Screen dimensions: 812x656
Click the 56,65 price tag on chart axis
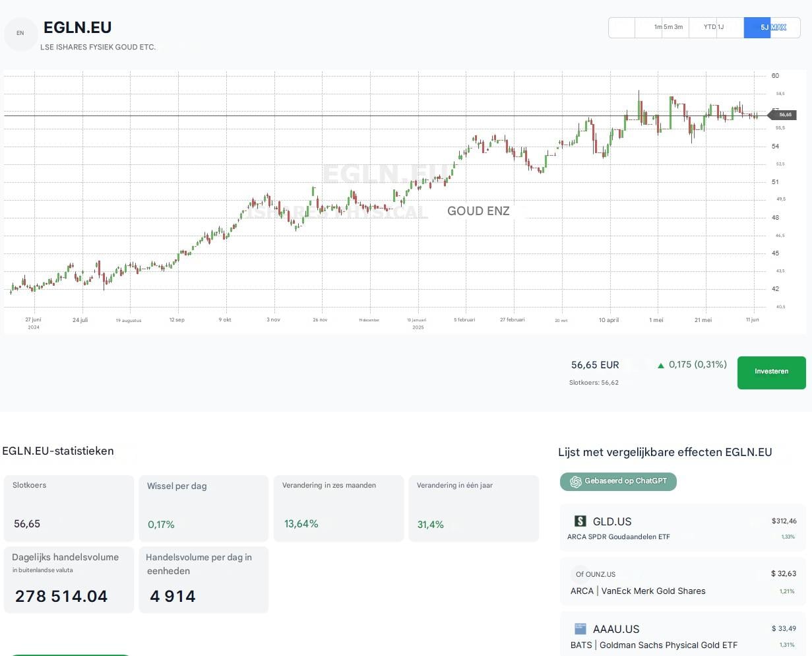coord(784,115)
